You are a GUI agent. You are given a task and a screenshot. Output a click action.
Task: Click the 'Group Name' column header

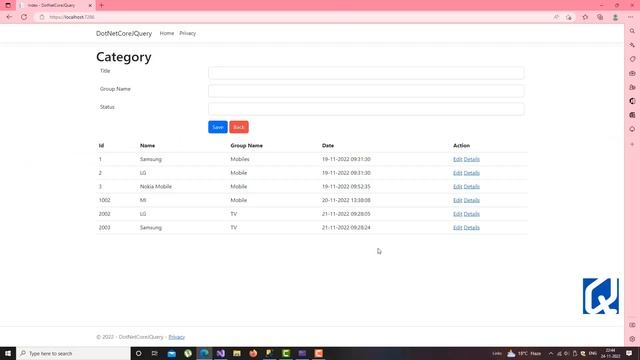tap(247, 146)
